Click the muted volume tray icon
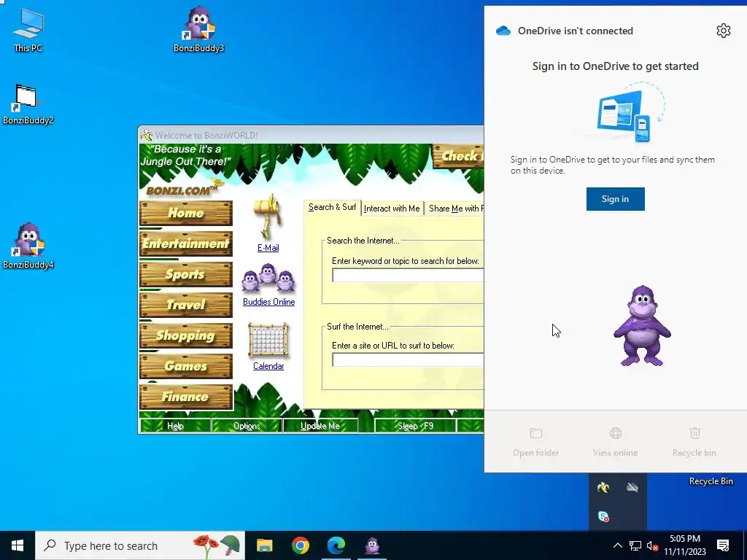The image size is (747, 560). [652, 545]
